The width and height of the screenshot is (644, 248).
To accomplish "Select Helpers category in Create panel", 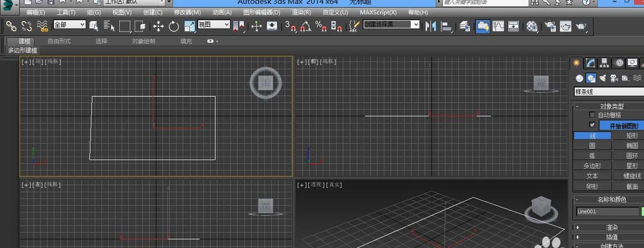I will pos(625,78).
